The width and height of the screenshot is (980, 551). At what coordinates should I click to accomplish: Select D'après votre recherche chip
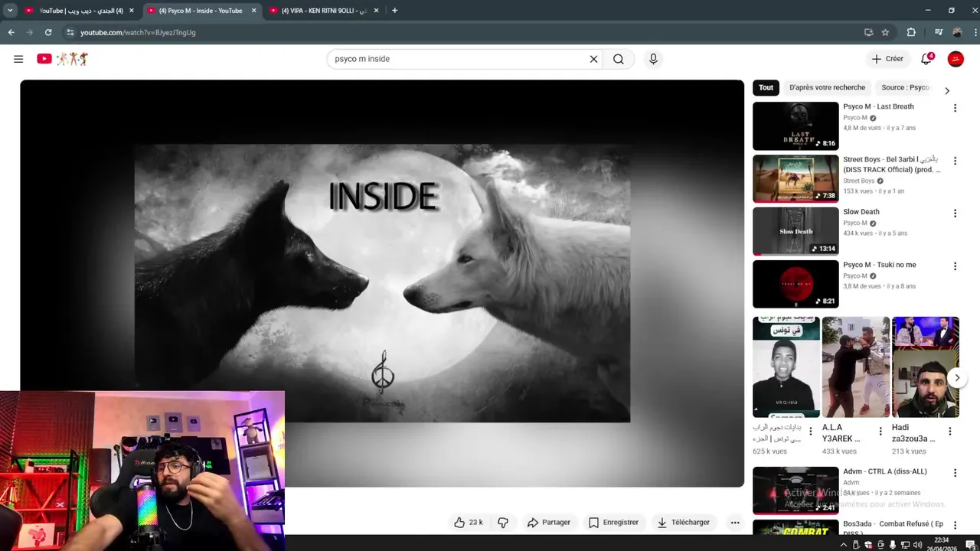tap(828, 88)
